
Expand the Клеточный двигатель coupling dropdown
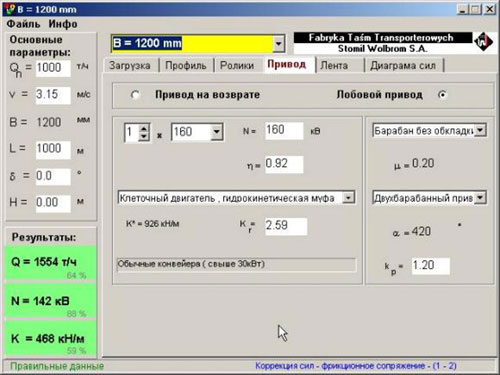click(348, 198)
